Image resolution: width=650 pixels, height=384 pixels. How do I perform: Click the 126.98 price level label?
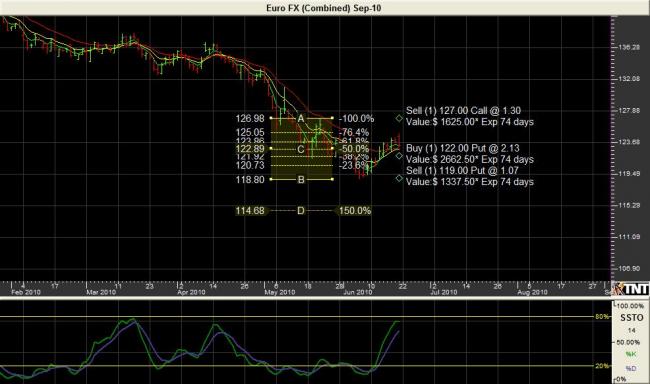click(x=250, y=119)
